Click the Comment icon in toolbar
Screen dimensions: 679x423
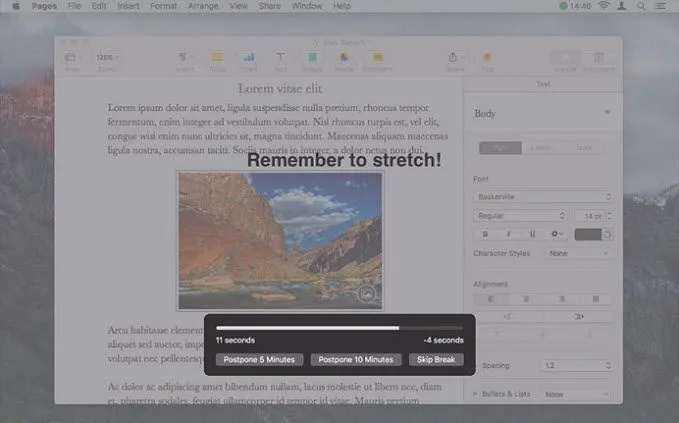[x=377, y=59]
